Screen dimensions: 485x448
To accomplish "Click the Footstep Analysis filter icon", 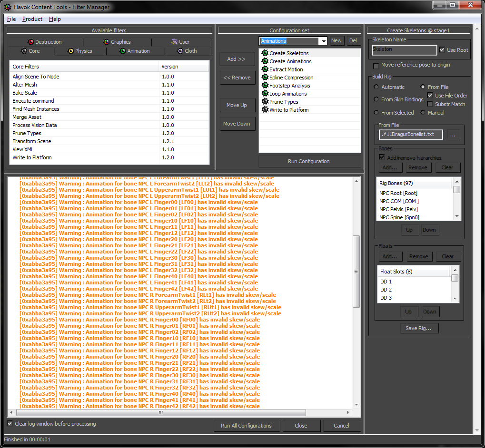I will 265,85.
